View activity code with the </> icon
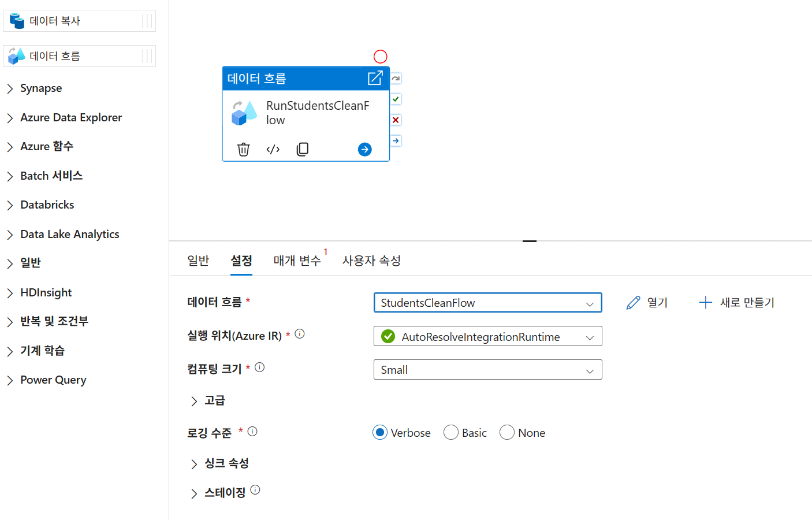Image resolution: width=812 pixels, height=520 pixels. tap(273, 149)
